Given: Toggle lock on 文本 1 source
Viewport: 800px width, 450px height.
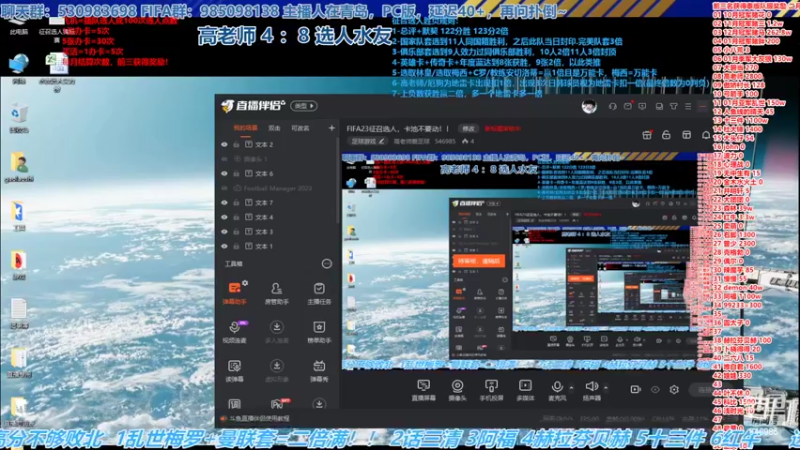Looking at the screenshot, I should (x=236, y=246).
